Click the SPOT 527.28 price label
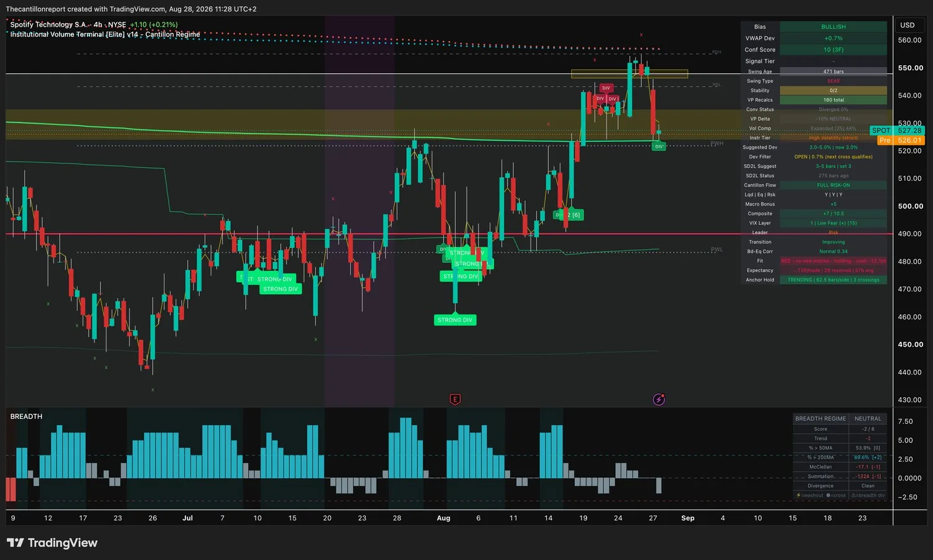Screen dimensions: 933x560 [897, 131]
